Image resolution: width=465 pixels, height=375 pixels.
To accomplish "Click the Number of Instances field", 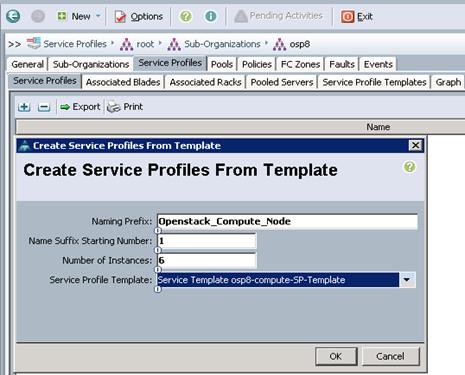I will click(x=206, y=260).
